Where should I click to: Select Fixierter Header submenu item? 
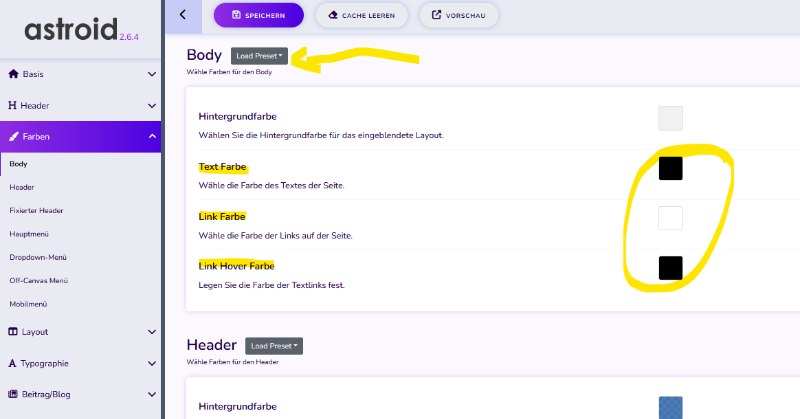point(36,210)
